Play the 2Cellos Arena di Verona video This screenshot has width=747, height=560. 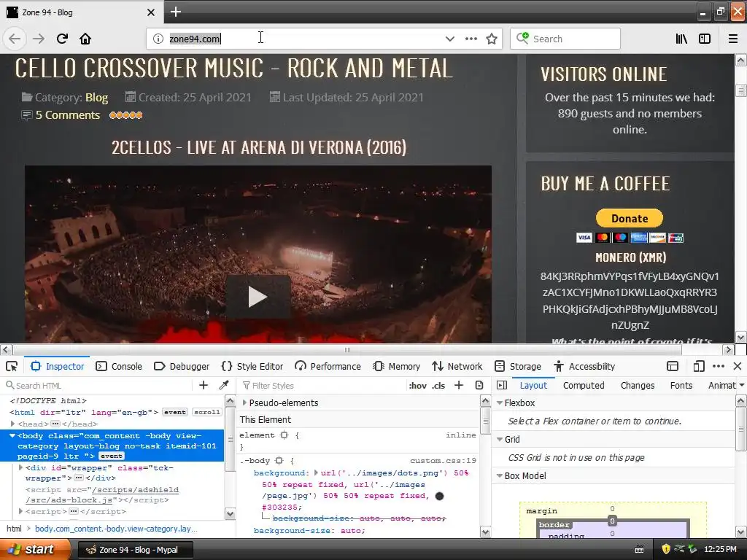(x=258, y=297)
